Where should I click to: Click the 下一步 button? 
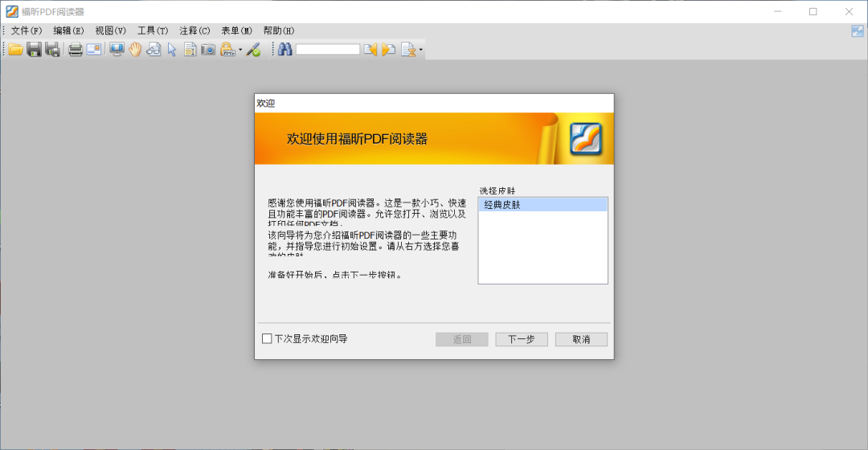coord(522,339)
